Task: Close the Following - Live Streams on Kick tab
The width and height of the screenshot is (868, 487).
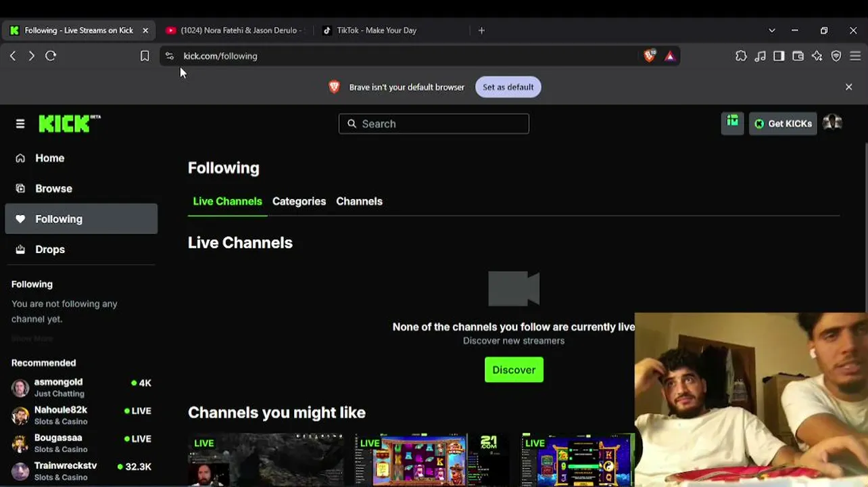Action: coord(145,30)
